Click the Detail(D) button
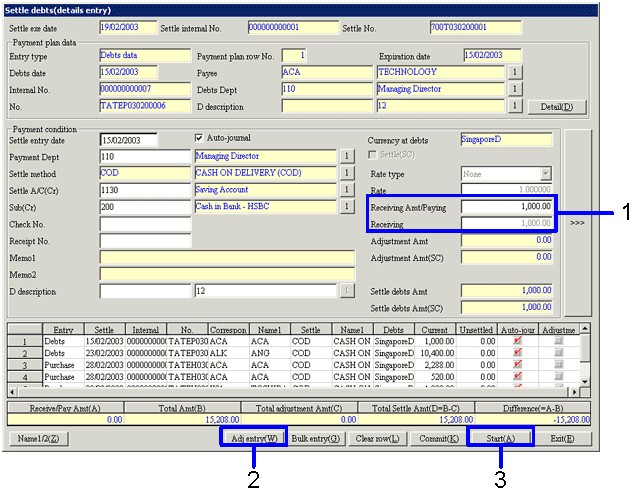 point(557,107)
